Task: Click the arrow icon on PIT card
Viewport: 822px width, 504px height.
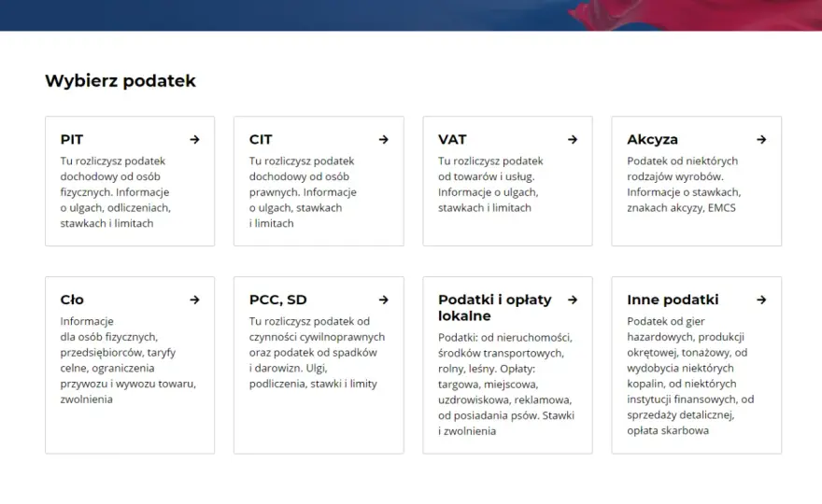Action: (194, 139)
